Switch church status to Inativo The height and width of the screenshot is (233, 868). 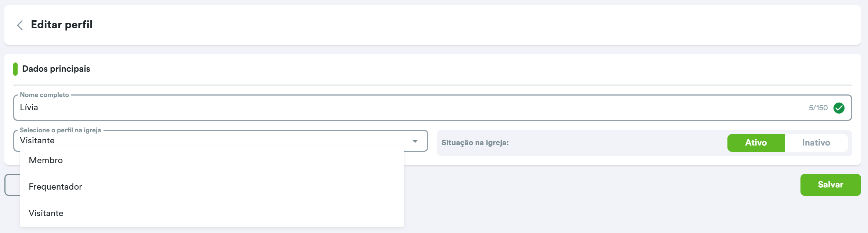[816, 143]
